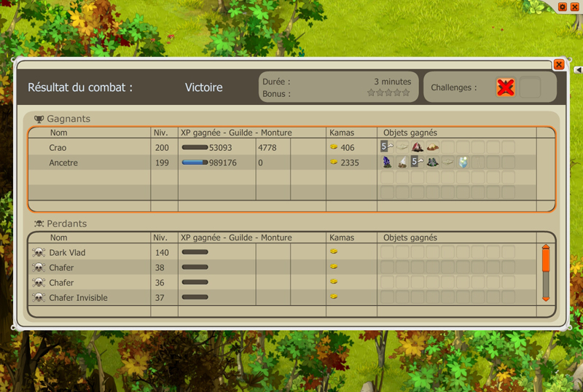Click the scroll up arrow in Perdants list
The width and height of the screenshot is (583, 392).
(546, 246)
